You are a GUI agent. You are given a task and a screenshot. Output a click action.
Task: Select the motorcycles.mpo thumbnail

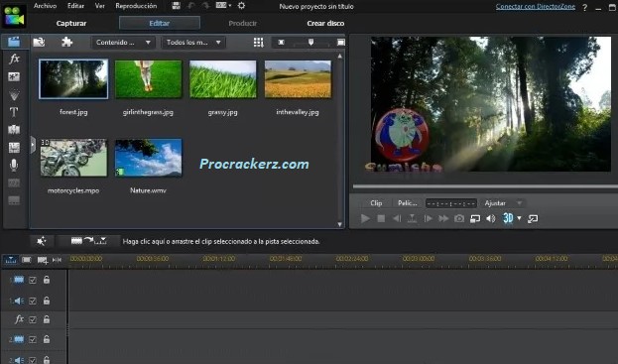tap(73, 157)
